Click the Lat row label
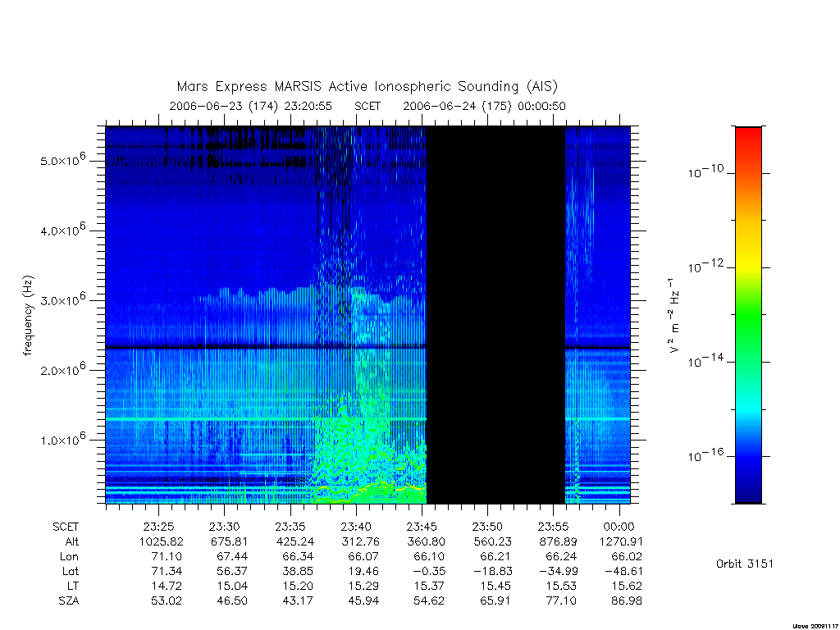 click(71, 572)
